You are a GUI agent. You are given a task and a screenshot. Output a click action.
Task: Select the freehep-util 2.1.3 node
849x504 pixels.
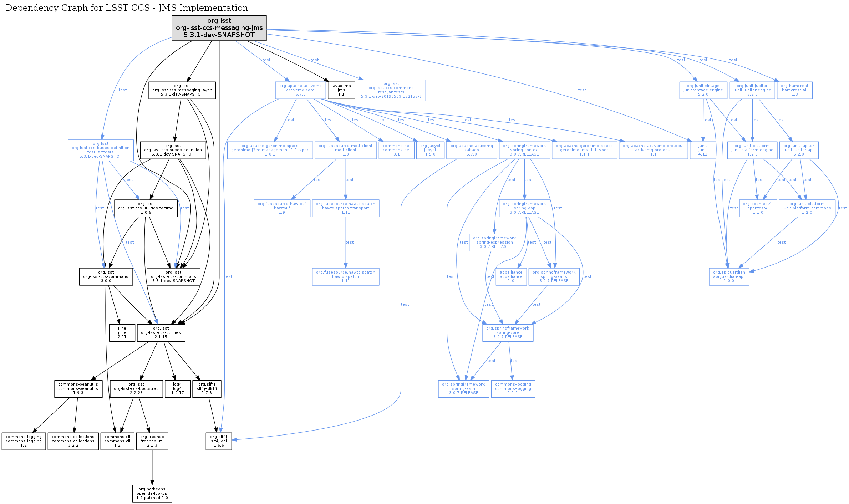tap(152, 441)
